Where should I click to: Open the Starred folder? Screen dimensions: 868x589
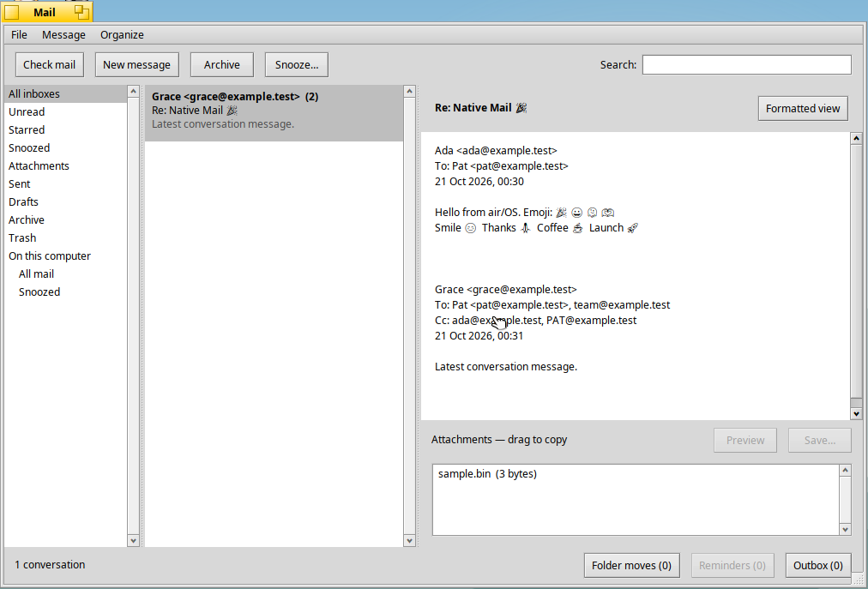pos(66,130)
